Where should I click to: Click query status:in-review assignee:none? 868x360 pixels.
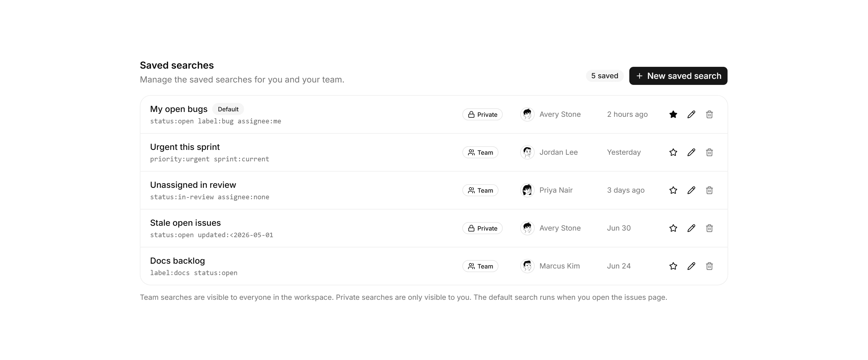click(x=209, y=197)
